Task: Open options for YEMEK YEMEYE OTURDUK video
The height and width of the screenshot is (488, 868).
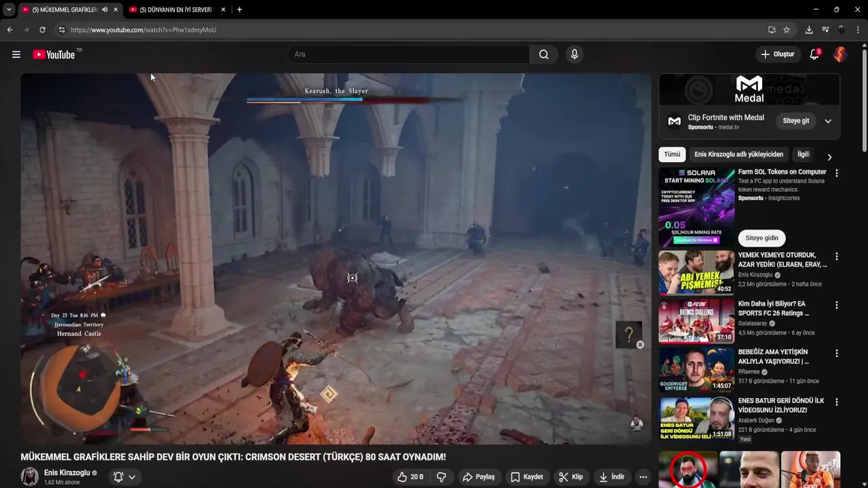Action: pyautogui.click(x=836, y=257)
